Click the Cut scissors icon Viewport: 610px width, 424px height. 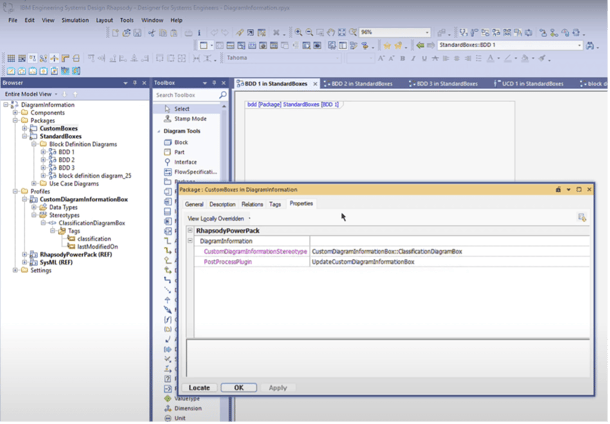pyautogui.click(x=151, y=33)
